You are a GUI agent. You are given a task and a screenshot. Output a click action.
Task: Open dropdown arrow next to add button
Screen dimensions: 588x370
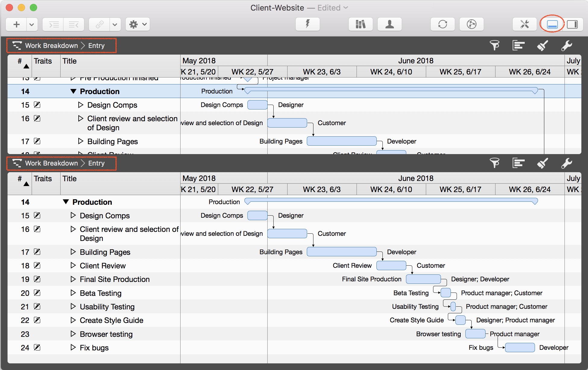pos(32,24)
